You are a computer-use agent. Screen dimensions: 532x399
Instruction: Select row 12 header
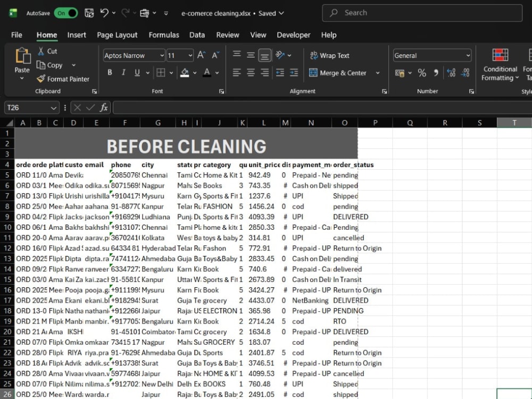(7, 248)
